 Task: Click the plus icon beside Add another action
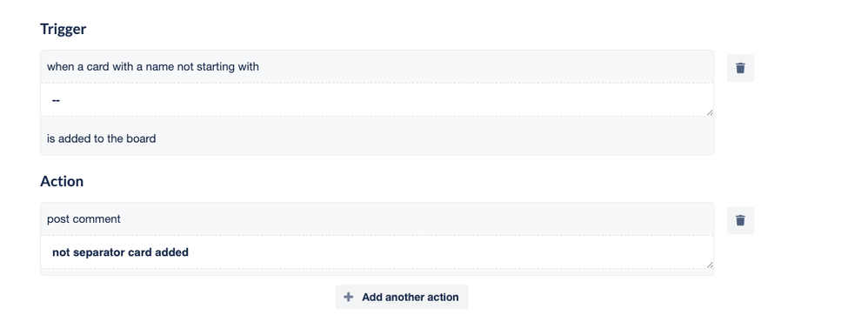click(x=348, y=297)
